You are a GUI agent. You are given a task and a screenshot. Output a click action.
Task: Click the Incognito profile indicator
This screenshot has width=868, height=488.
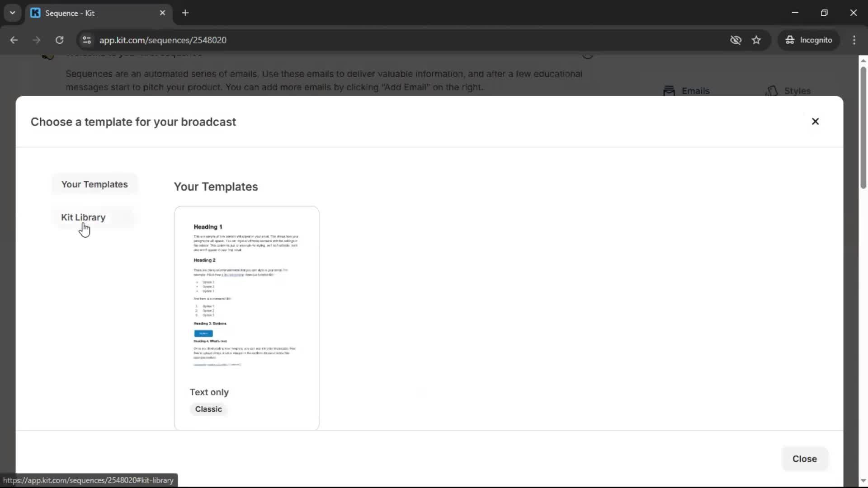tap(809, 40)
